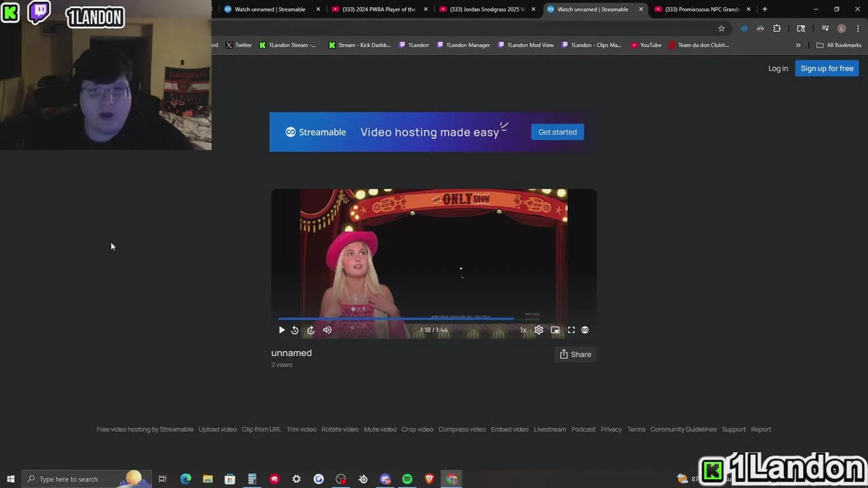The height and width of the screenshot is (488, 868).
Task: Close the 2024 PWBA Player tab
Action: coord(426,9)
